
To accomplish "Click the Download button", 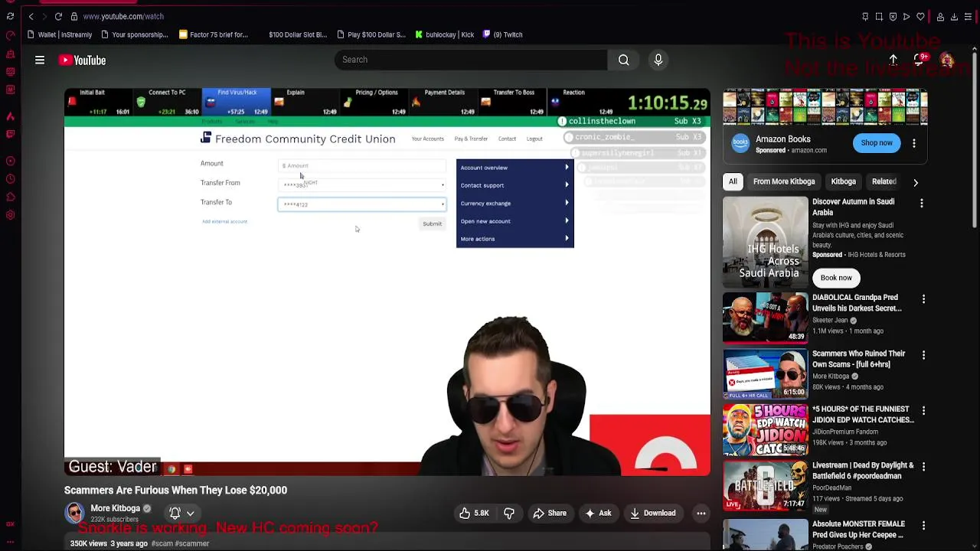I will click(x=653, y=514).
